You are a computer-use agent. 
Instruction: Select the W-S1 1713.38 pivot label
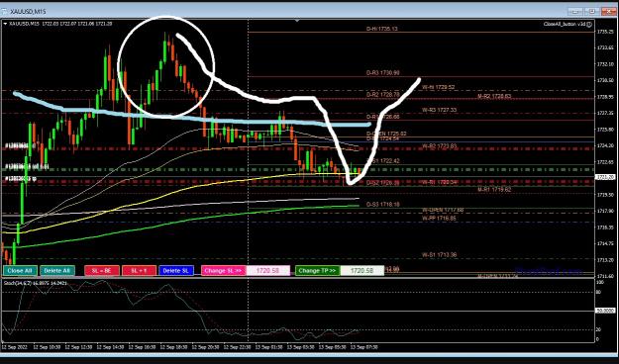point(439,255)
